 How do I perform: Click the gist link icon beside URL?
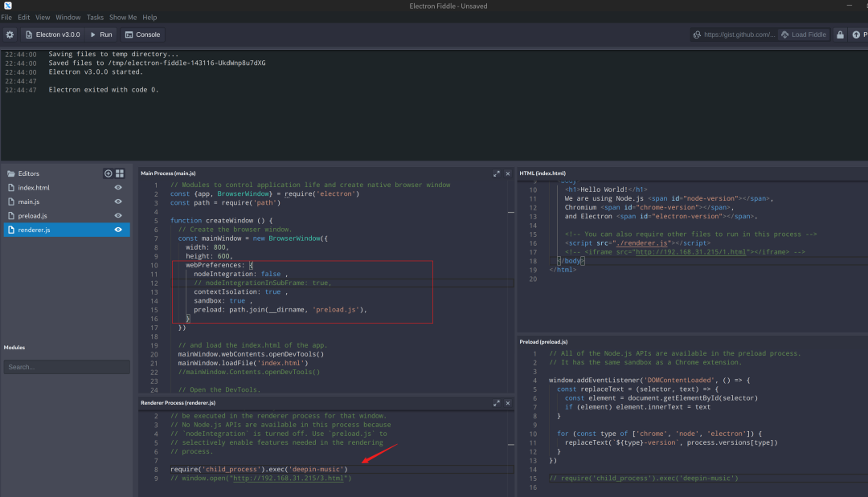click(697, 35)
